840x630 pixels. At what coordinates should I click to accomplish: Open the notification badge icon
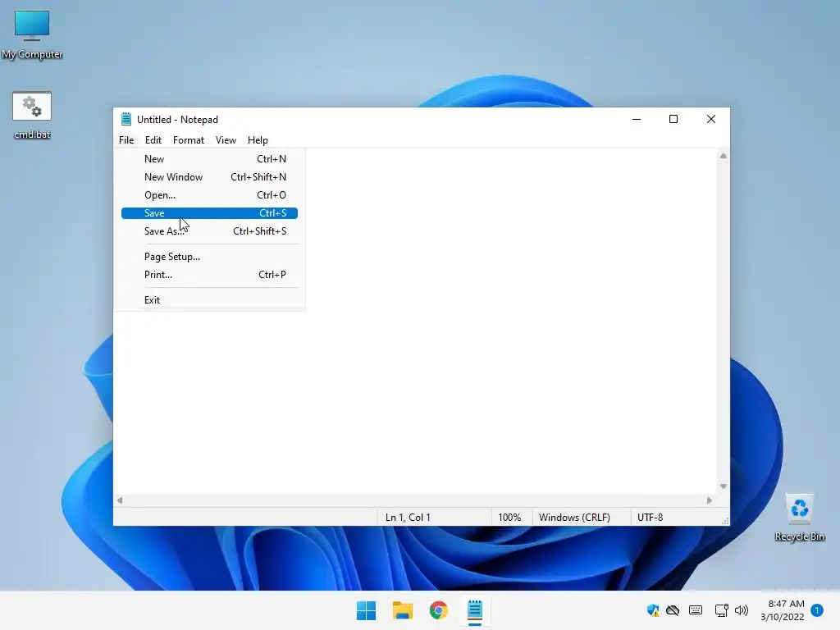pyautogui.click(x=817, y=610)
